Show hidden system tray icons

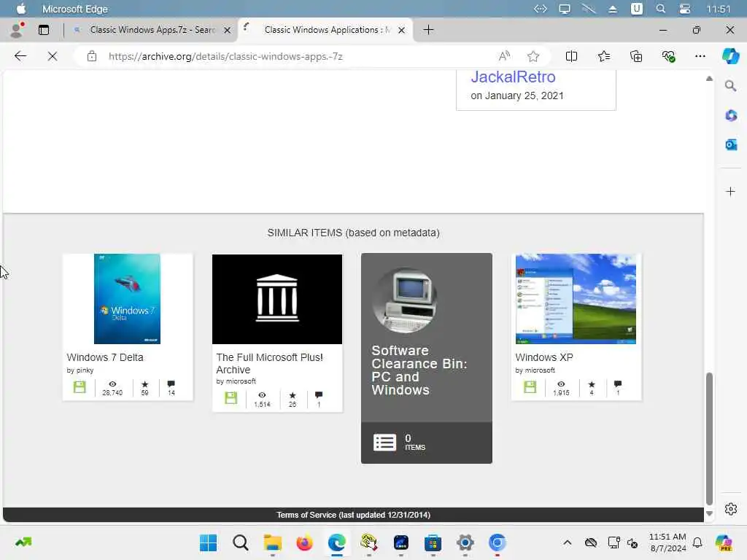tap(567, 542)
